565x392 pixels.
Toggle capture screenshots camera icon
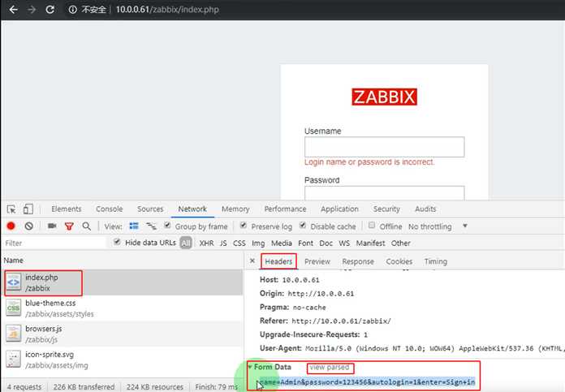click(52, 226)
